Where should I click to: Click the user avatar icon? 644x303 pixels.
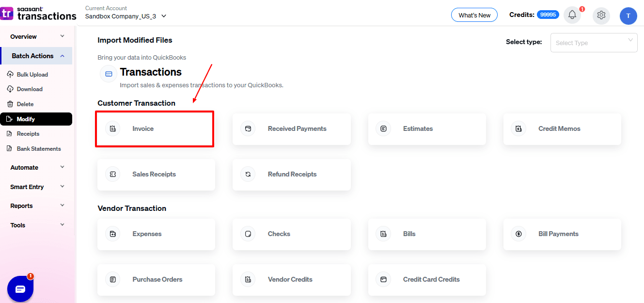pos(628,16)
